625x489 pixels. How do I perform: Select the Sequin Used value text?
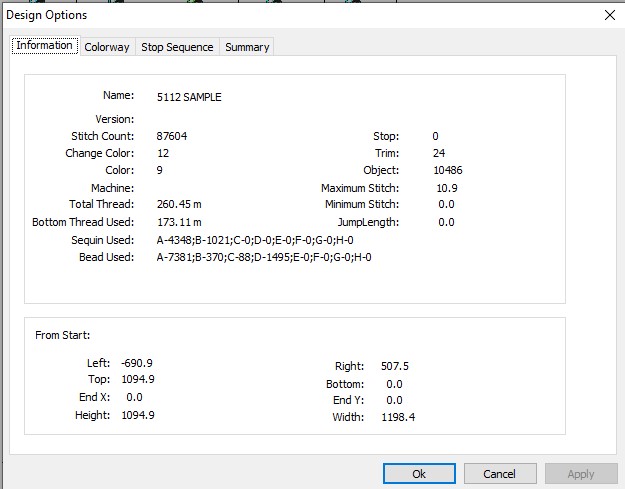click(x=255, y=240)
